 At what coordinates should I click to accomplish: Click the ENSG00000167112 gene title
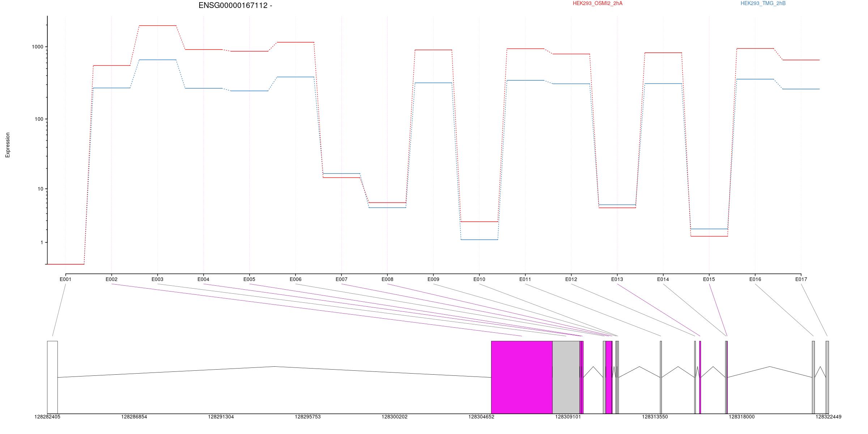click(x=235, y=5)
